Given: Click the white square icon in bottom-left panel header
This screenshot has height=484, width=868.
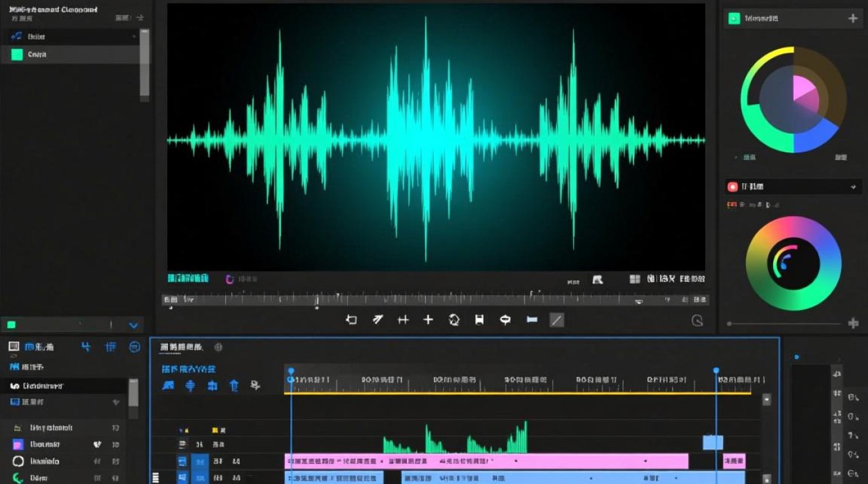Looking at the screenshot, I should tap(14, 347).
